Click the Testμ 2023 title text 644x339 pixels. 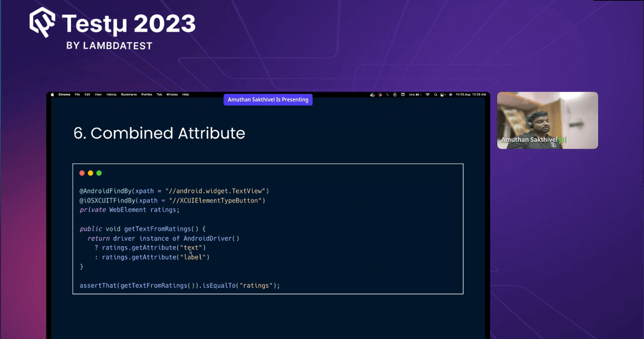click(x=129, y=23)
